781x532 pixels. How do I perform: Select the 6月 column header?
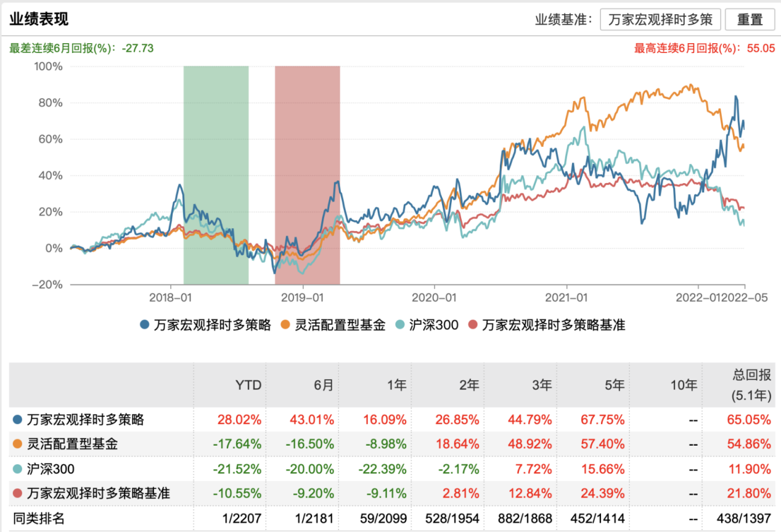(x=323, y=385)
